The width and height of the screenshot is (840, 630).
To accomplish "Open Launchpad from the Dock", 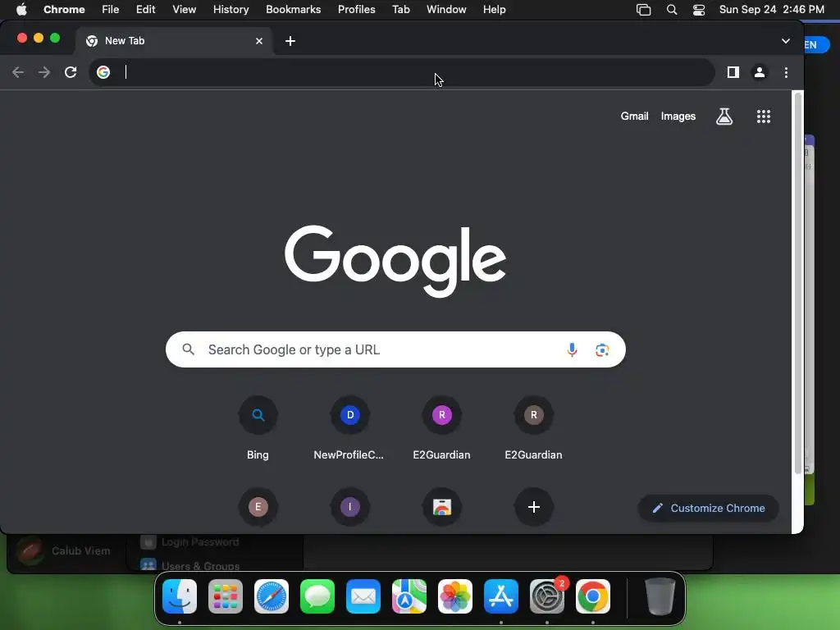I will tap(226, 596).
